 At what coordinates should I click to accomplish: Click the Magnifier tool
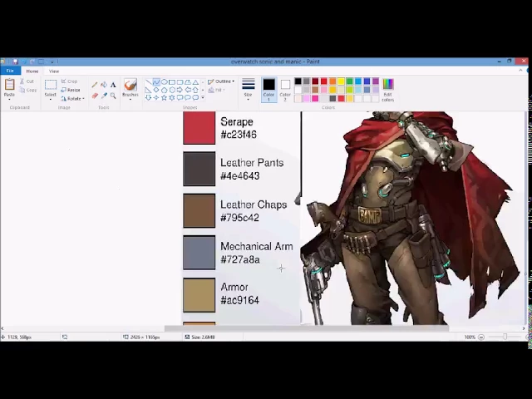pos(113,95)
